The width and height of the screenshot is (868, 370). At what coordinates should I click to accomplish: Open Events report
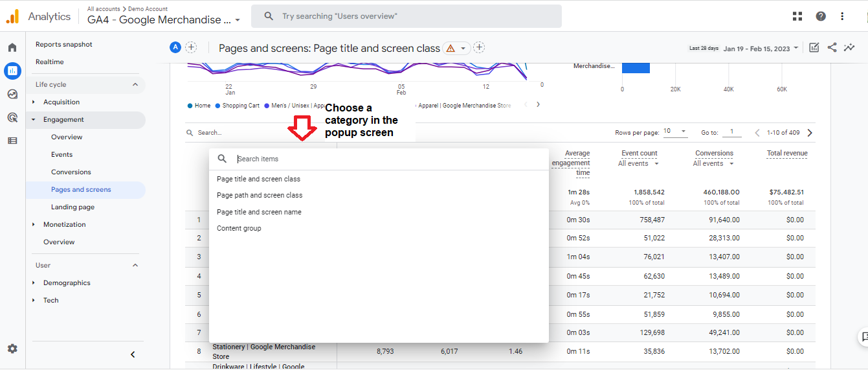coord(62,154)
